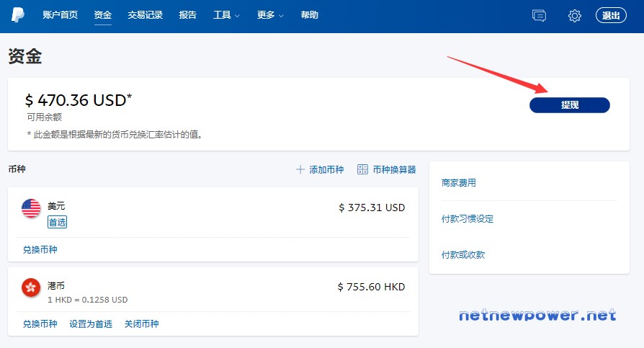Click the 币种 section heading
The width and height of the screenshot is (644, 348).
coord(17,169)
